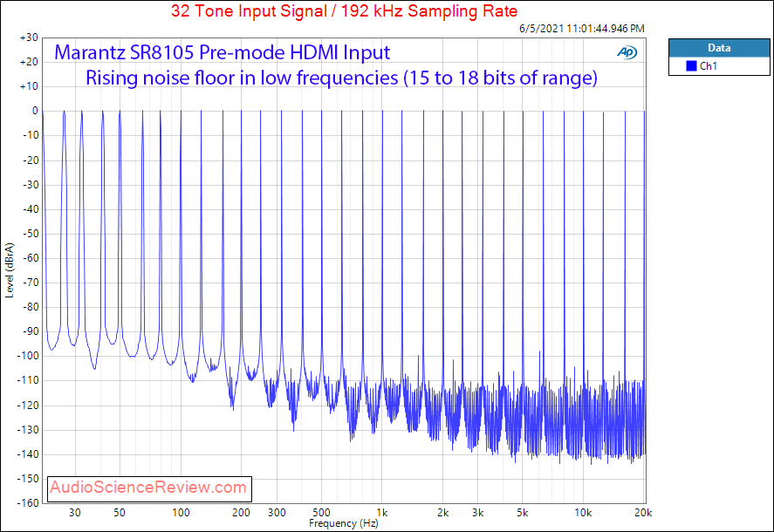Click the Ch1 blue color swatch in the legend
774x532 pixels.
(691, 65)
